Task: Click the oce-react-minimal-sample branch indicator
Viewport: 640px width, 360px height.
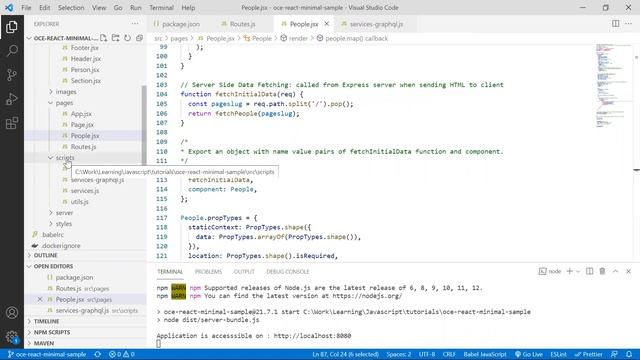Action: tap(47, 354)
